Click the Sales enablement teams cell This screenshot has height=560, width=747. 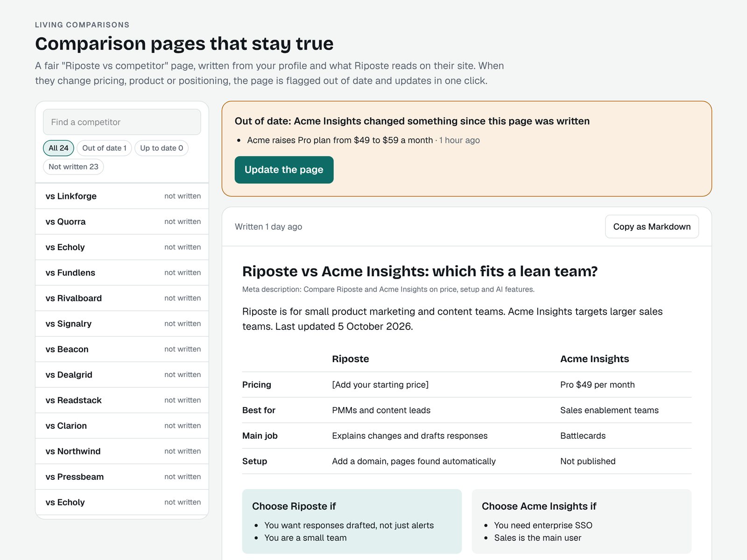click(x=609, y=410)
